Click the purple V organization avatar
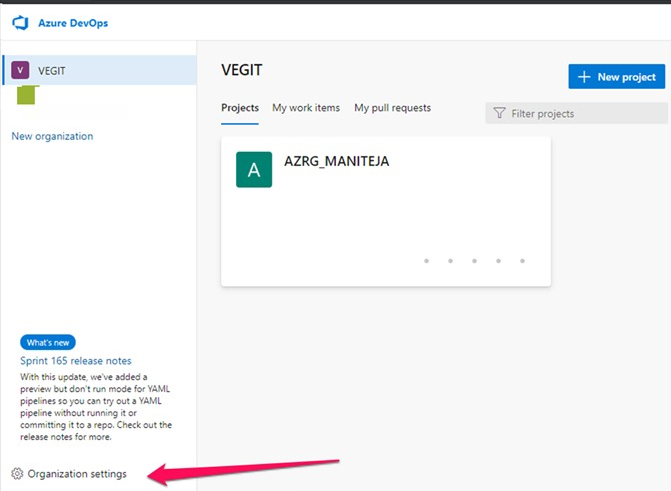Screen dimensions: 671x491 (20, 70)
